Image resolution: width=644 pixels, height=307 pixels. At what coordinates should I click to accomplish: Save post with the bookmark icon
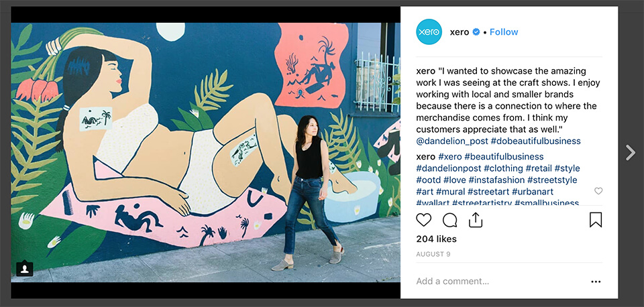596,220
